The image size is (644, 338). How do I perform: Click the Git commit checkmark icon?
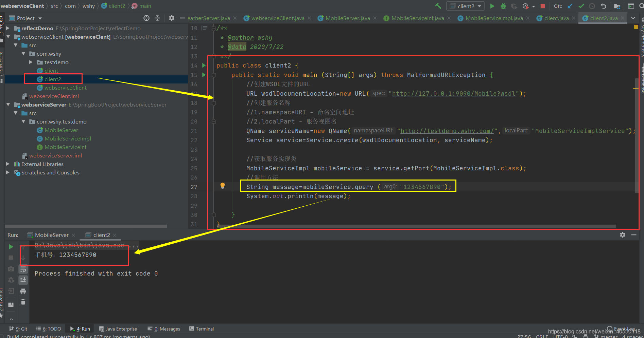click(581, 6)
